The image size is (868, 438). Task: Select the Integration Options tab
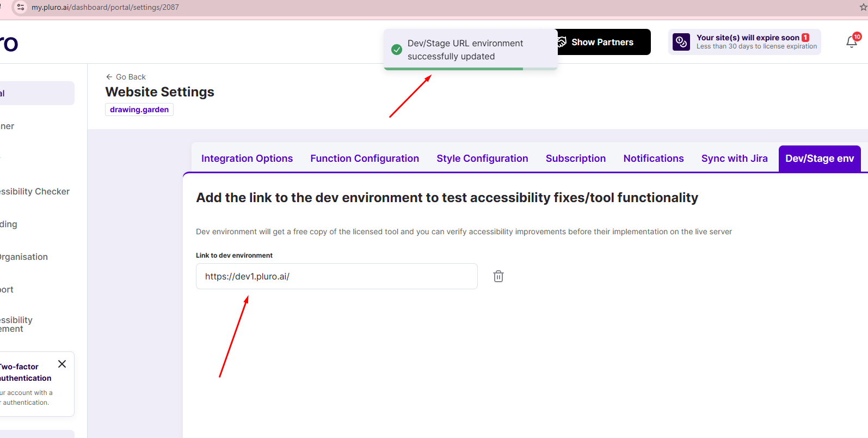[247, 158]
